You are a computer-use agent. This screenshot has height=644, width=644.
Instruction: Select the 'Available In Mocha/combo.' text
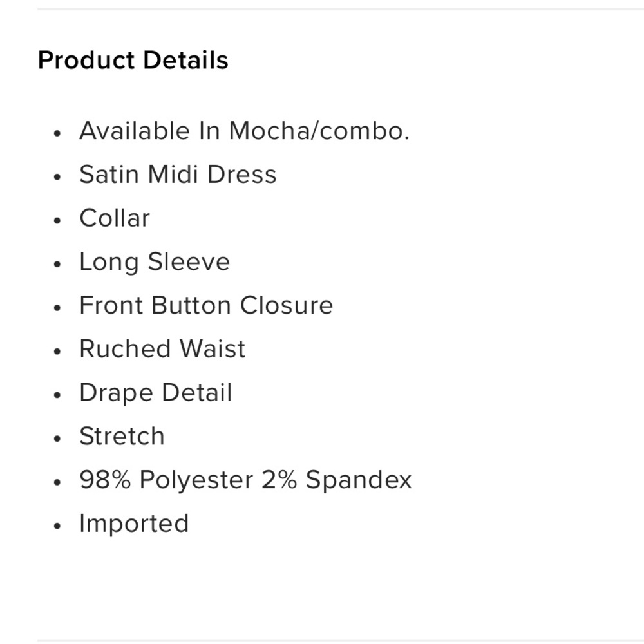[244, 131]
